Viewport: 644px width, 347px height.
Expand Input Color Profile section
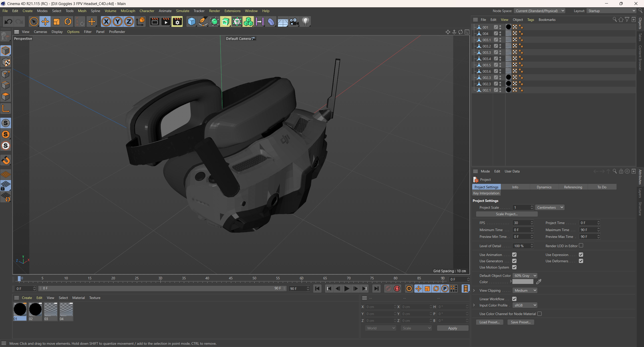point(474,305)
